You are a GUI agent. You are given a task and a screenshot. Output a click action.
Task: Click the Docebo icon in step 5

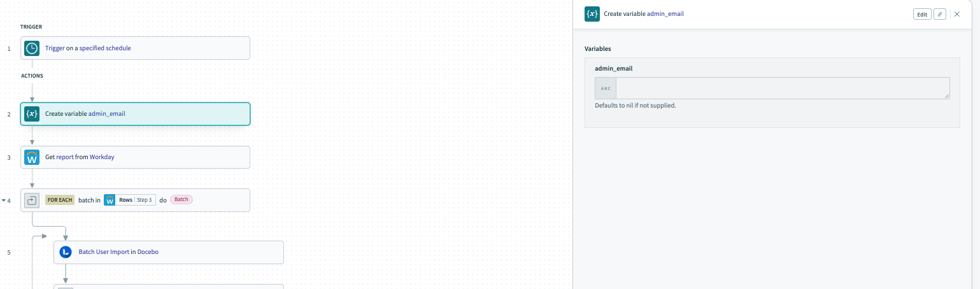point(65,252)
